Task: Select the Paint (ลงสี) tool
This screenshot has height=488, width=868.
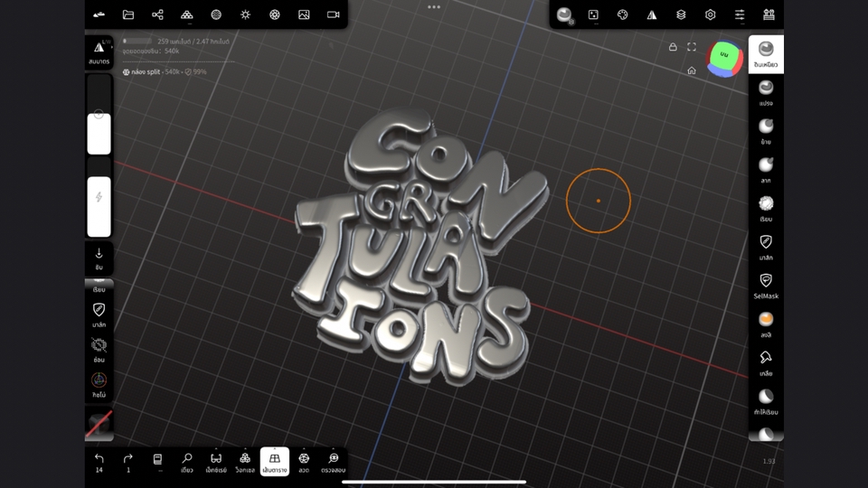Action: pyautogui.click(x=766, y=324)
